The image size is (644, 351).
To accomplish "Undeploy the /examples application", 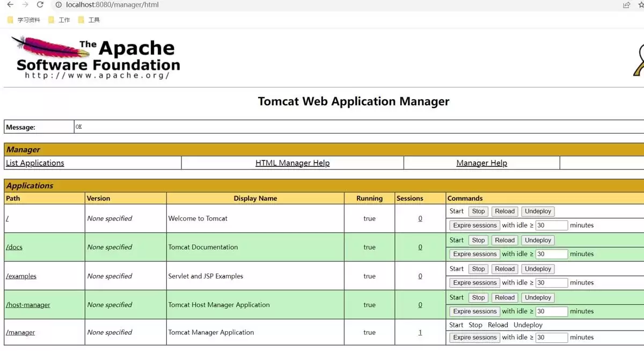I will coord(538,269).
